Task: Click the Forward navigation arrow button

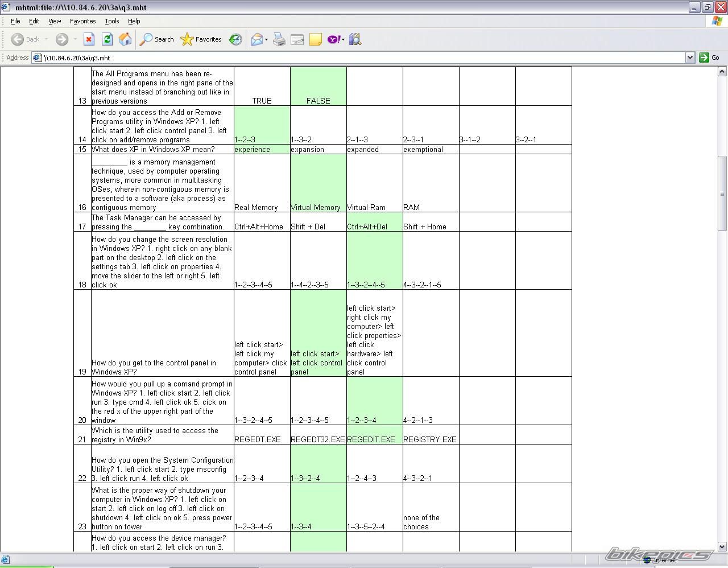Action: coord(61,39)
